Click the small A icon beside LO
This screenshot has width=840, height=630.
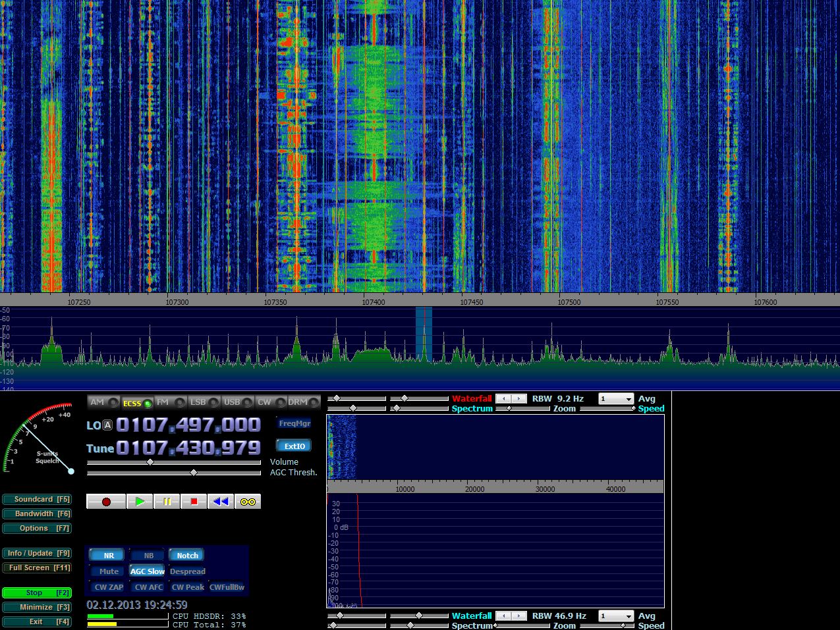(x=107, y=425)
